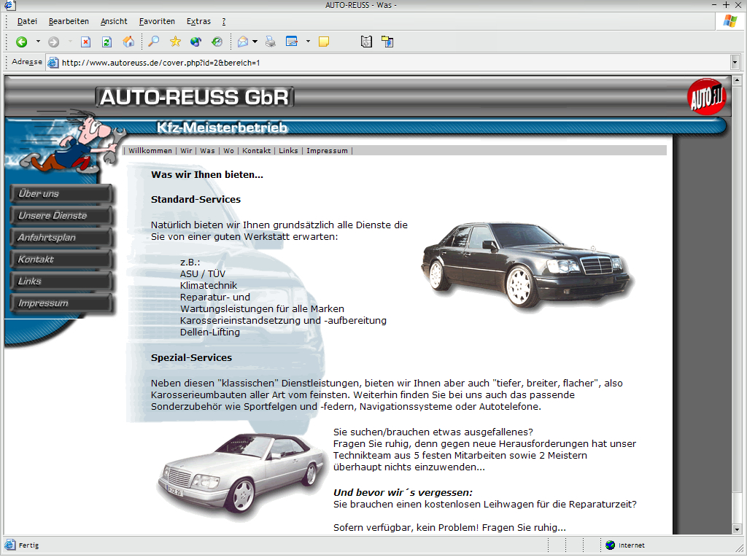Follow the Links link in top navigation
This screenshot has height=560, width=747.
click(288, 151)
